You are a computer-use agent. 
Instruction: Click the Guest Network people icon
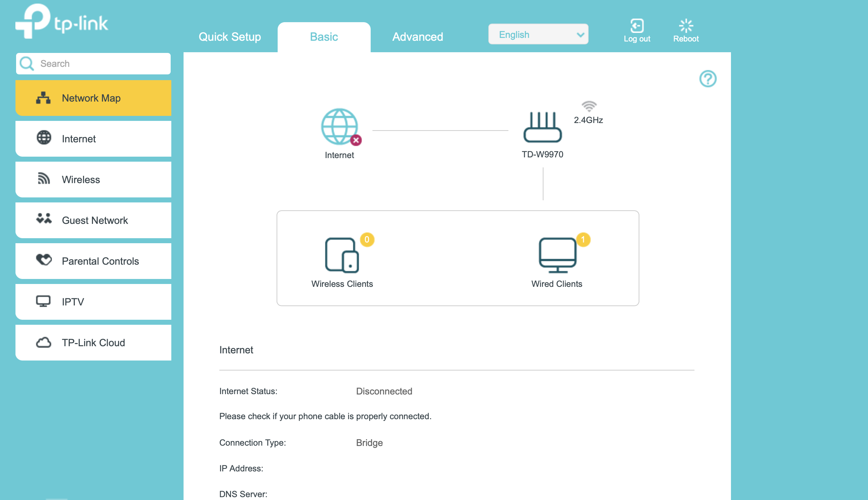point(43,220)
